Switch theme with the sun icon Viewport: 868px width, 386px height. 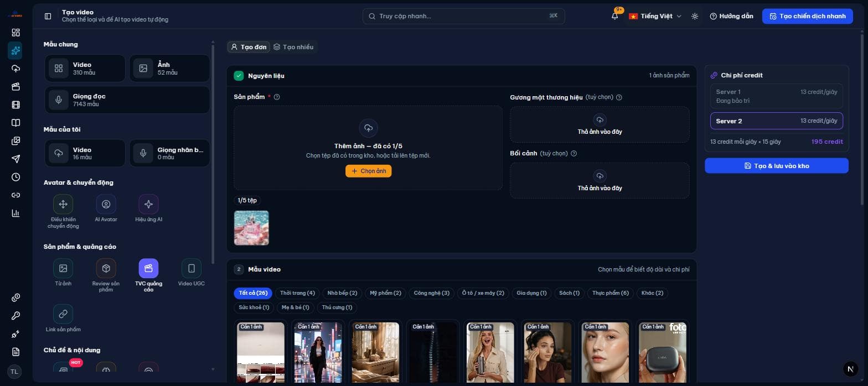coord(695,16)
